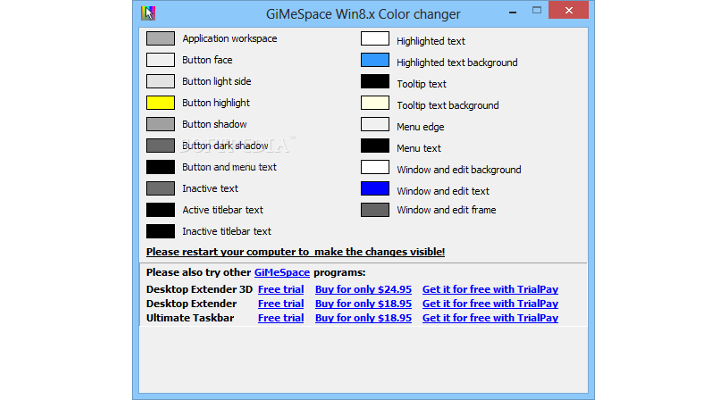Select the Application workspace color swatch
Image resolution: width=728 pixels, height=400 pixels.
tap(160, 39)
